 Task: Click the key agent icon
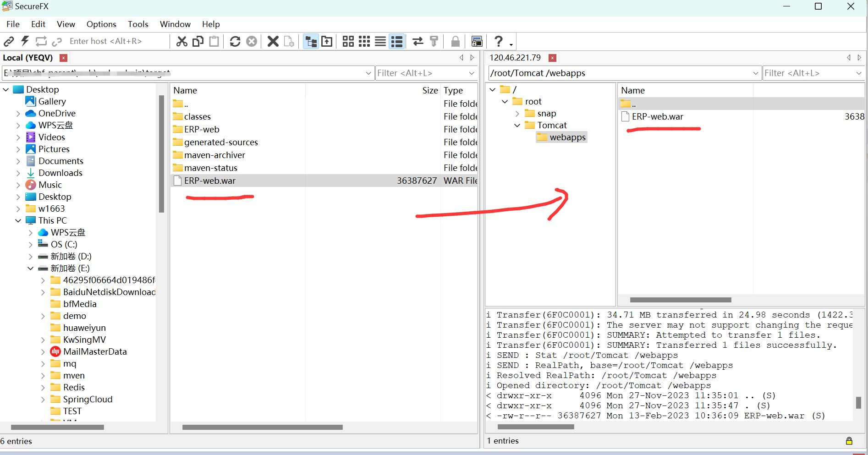[434, 41]
